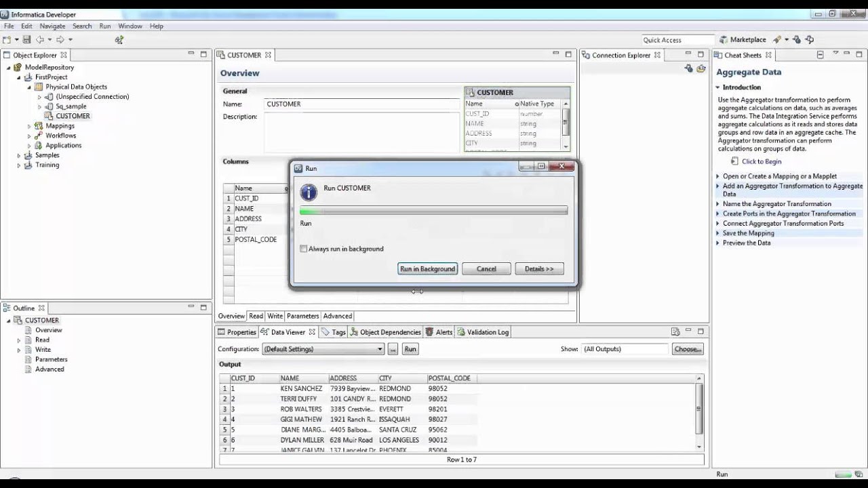Click the Applications folder icon

[x=39, y=145]
